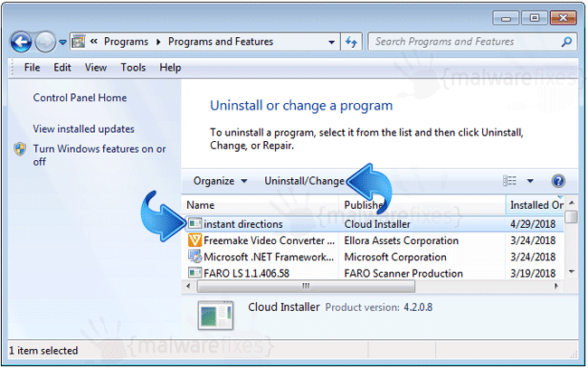The height and width of the screenshot is (368, 588).
Task: Open the Control Panel Home link
Action: [x=80, y=98]
